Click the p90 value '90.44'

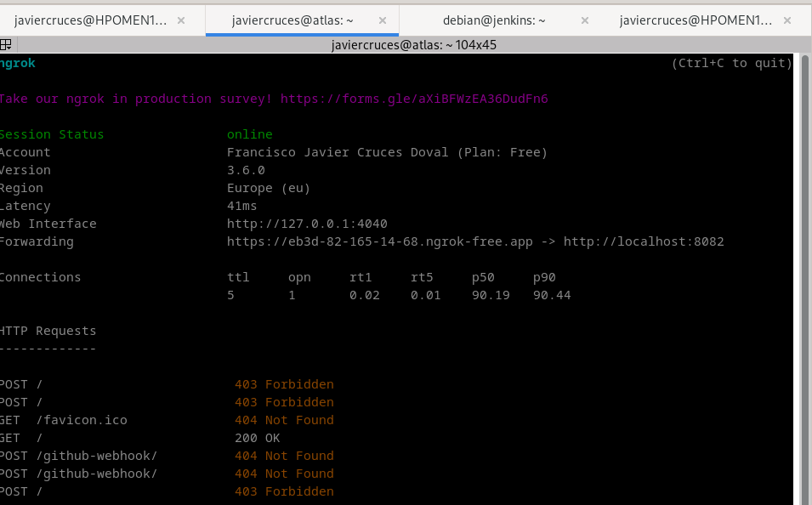click(552, 295)
